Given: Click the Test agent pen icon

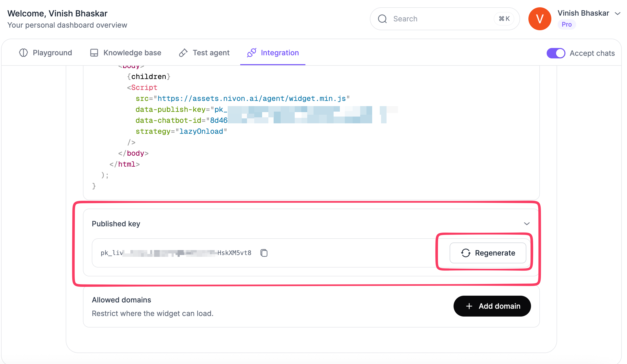Looking at the screenshot, I should (183, 53).
